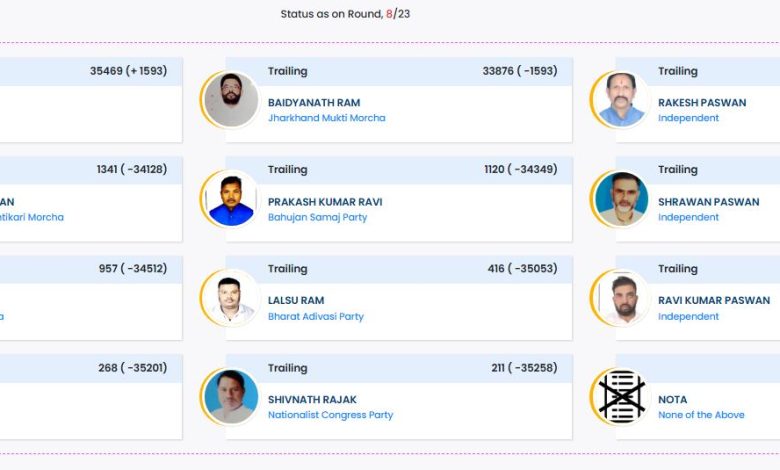Click None of the Above label
This screenshot has width=780, height=470.
(x=701, y=415)
